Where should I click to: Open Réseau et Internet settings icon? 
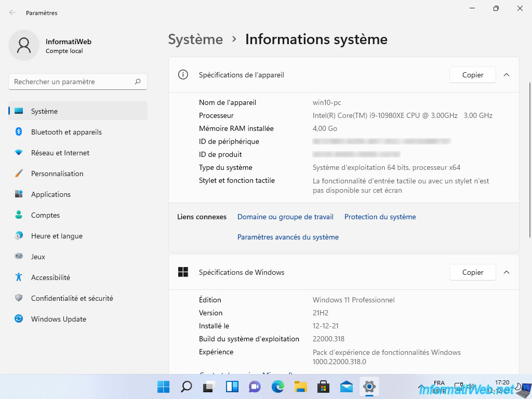click(19, 153)
